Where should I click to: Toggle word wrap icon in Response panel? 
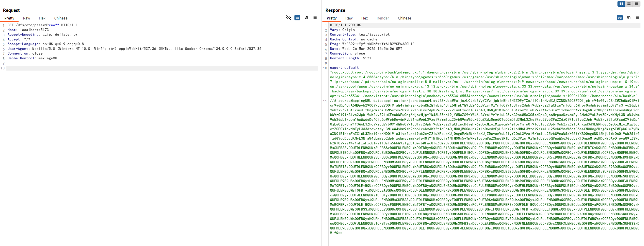620,18
